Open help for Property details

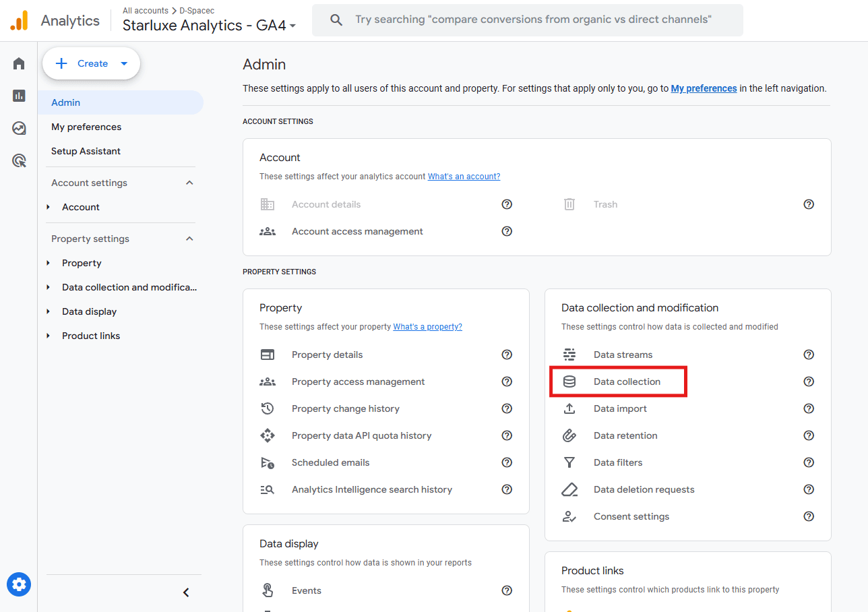click(507, 355)
